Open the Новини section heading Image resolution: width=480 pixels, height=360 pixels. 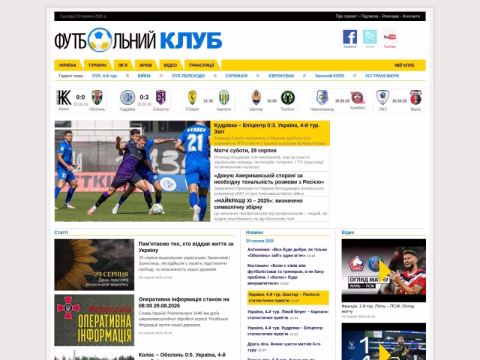pyautogui.click(x=254, y=232)
